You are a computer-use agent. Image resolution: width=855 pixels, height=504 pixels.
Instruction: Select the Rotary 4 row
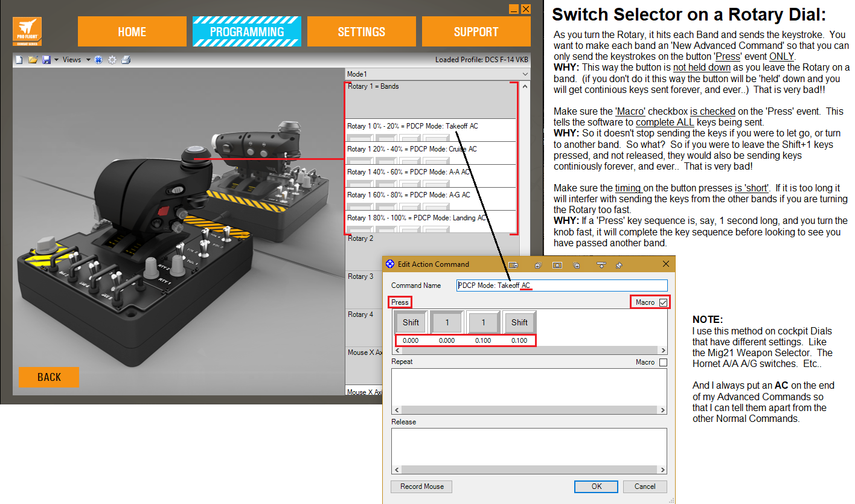(x=364, y=327)
